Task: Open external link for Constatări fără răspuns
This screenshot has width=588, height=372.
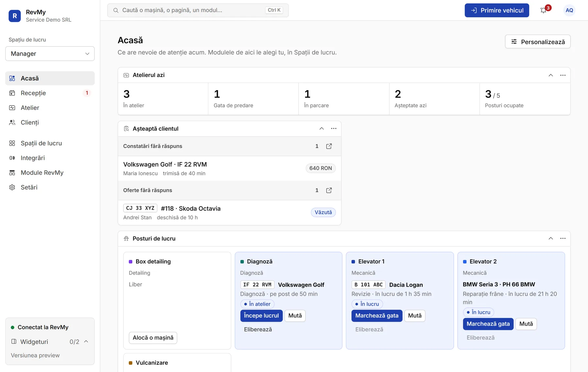Action: click(x=329, y=146)
